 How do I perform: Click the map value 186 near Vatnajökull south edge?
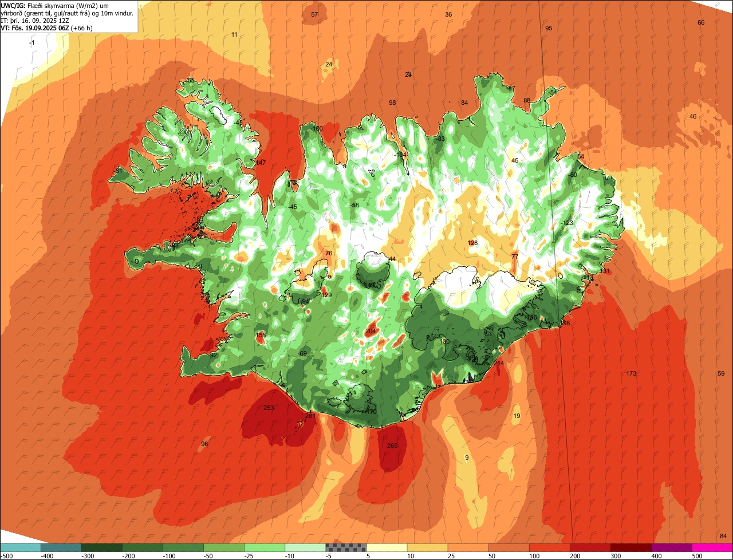(x=532, y=317)
